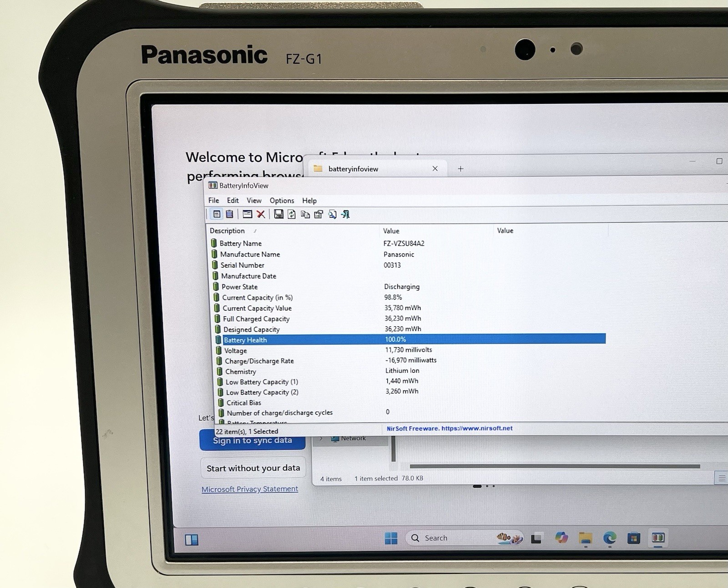Click the Find magnifier toolbar icon
The width and height of the screenshot is (728, 588).
(x=332, y=214)
